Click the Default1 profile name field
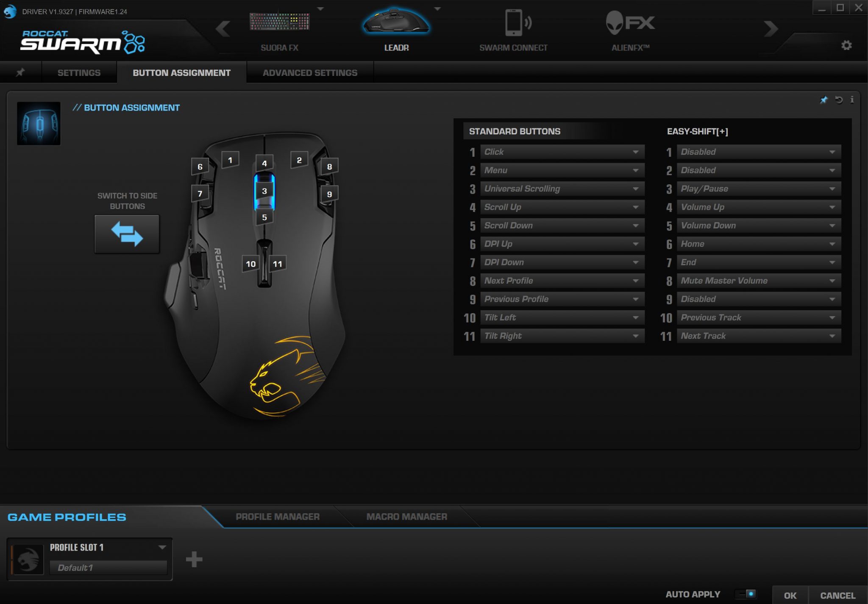The image size is (868, 604). [x=108, y=568]
